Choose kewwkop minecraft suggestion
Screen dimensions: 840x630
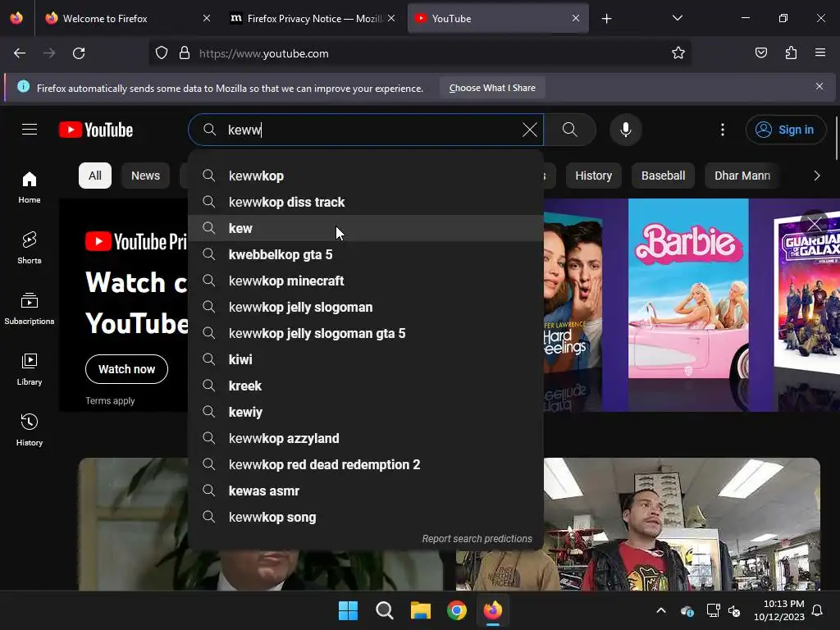pyautogui.click(x=366, y=281)
